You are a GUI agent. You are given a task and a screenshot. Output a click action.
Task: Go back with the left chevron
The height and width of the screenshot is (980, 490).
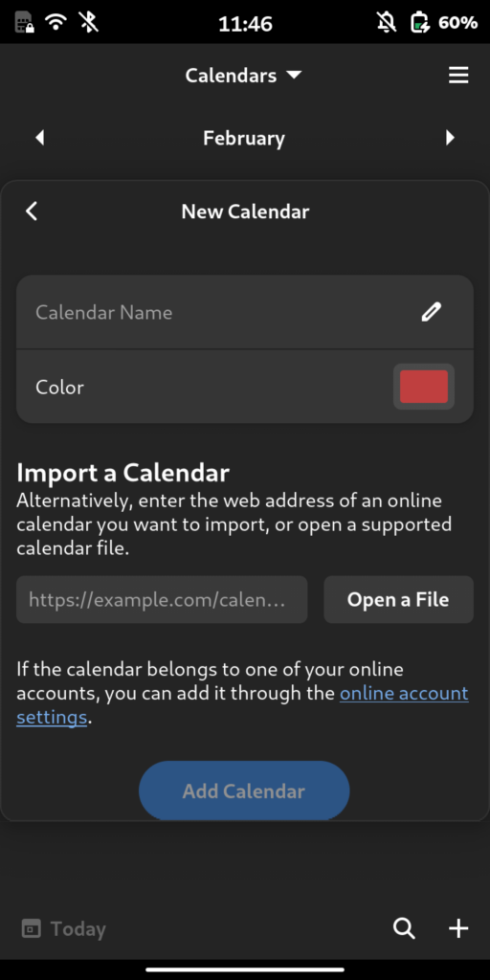point(32,212)
